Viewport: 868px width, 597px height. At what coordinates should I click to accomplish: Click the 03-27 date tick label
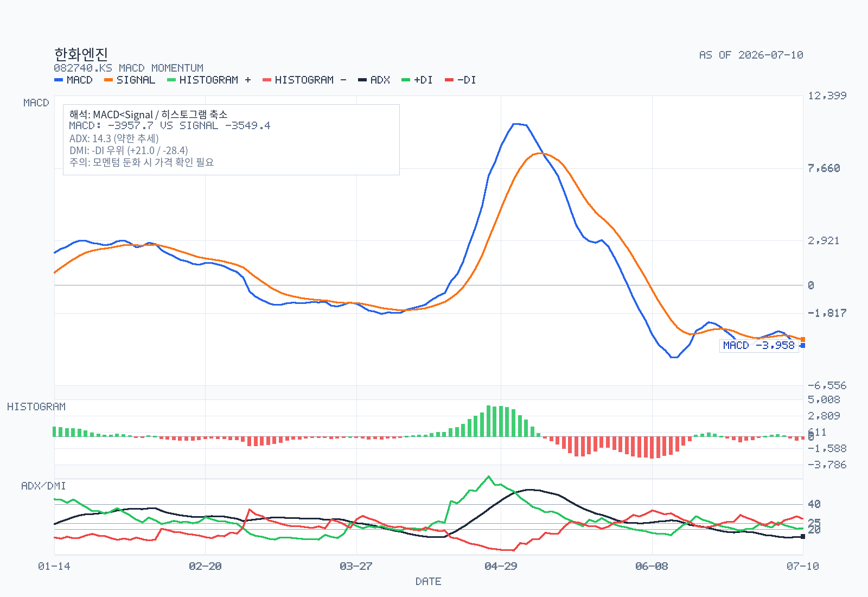[x=356, y=566]
